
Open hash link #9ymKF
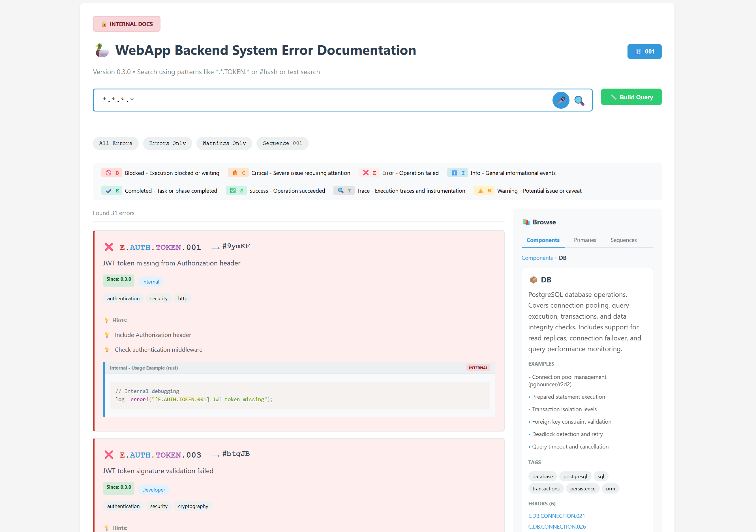point(236,246)
